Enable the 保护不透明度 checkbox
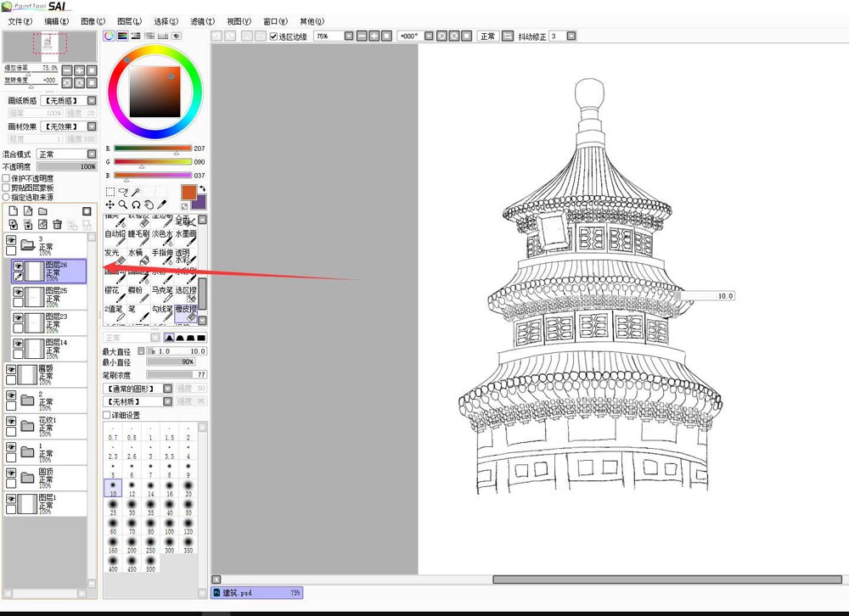The width and height of the screenshot is (849, 616). pyautogui.click(x=6, y=178)
